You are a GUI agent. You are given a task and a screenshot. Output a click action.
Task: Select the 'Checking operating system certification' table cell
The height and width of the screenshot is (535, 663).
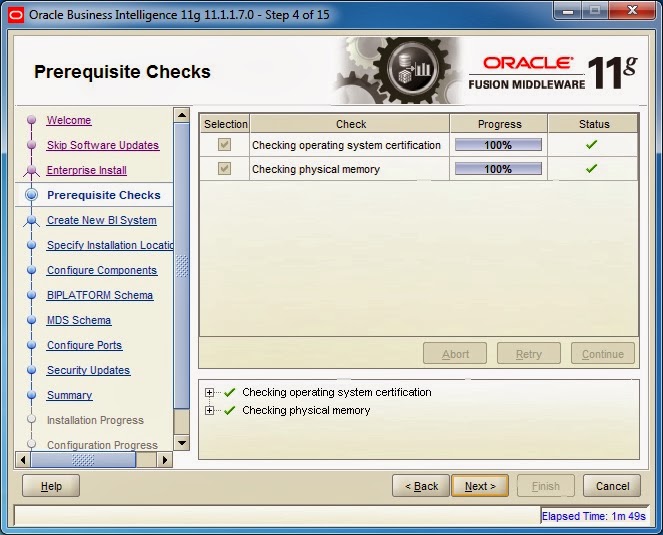350,145
